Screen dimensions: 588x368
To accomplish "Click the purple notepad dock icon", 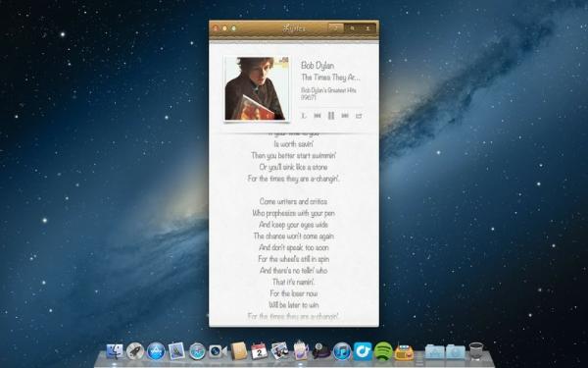I will pos(301,350).
